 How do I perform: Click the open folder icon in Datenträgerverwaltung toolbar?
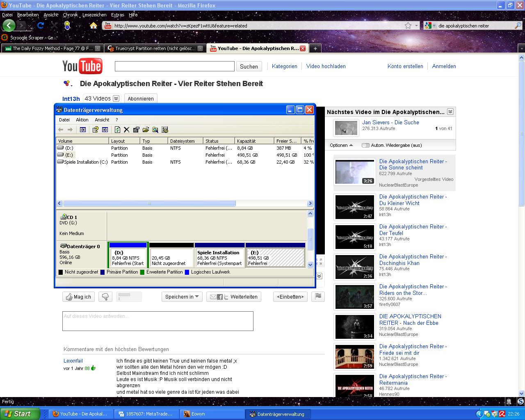pyautogui.click(x=146, y=130)
